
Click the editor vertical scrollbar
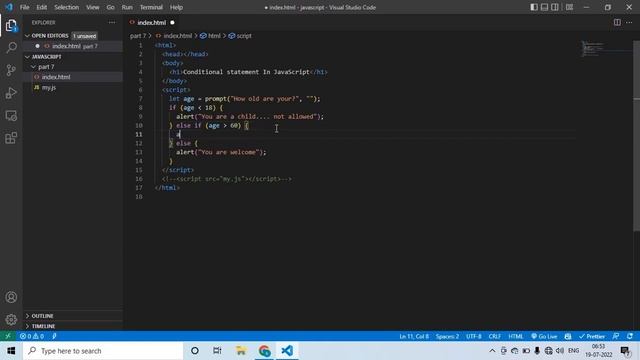tap(636, 135)
